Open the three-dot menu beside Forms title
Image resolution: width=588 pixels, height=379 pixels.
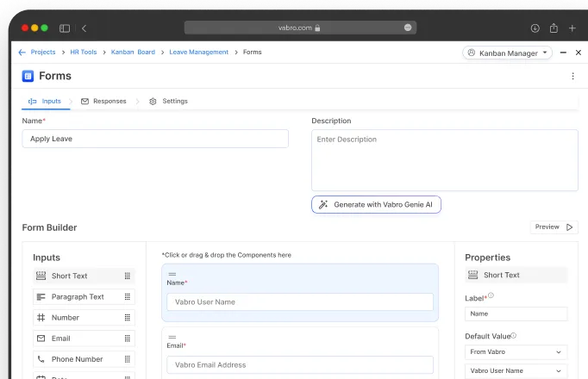click(572, 77)
